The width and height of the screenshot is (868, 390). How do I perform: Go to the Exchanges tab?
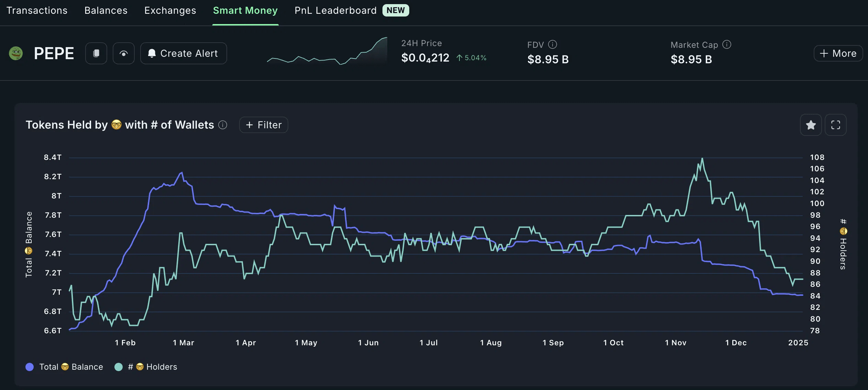point(170,11)
